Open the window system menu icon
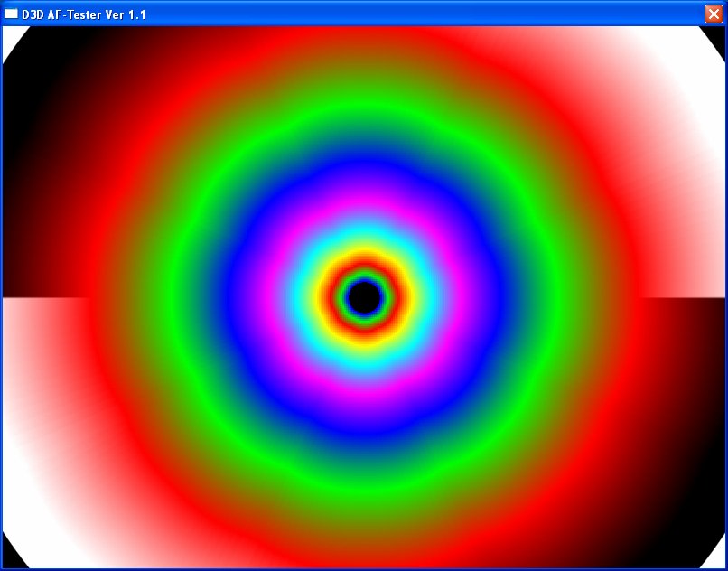 [x=11, y=14]
